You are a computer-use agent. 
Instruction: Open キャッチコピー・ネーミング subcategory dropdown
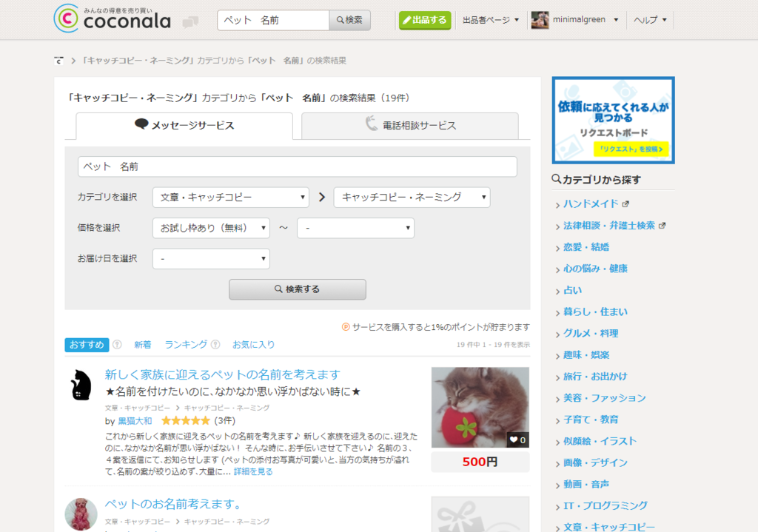coord(412,197)
